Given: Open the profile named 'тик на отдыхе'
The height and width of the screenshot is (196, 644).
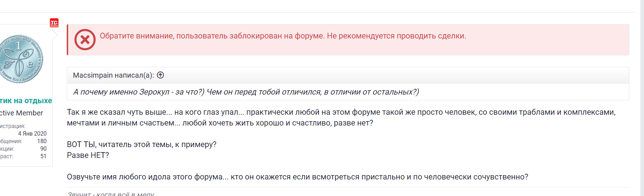Looking at the screenshot, I should [26, 101].
